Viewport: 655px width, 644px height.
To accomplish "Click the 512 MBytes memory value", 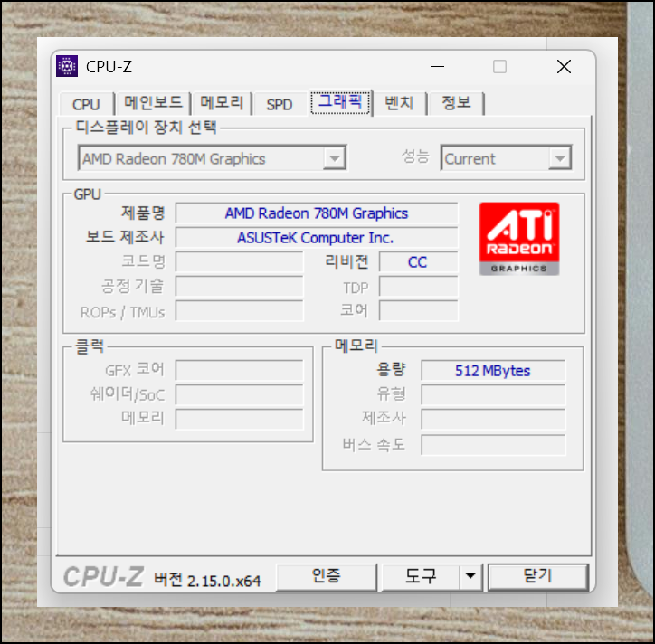I will point(493,371).
